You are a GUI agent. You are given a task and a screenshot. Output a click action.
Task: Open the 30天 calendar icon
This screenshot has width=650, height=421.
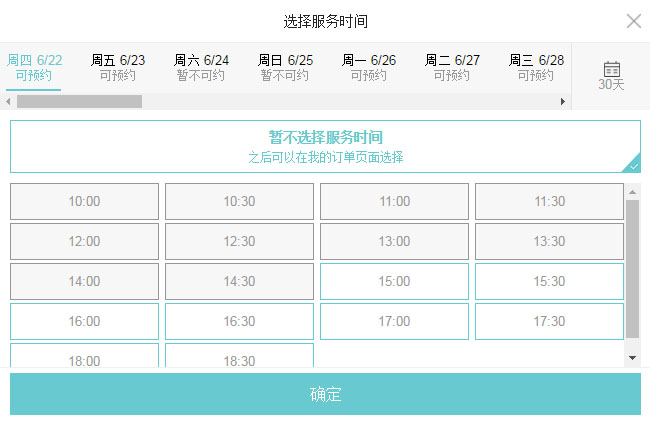[611, 75]
